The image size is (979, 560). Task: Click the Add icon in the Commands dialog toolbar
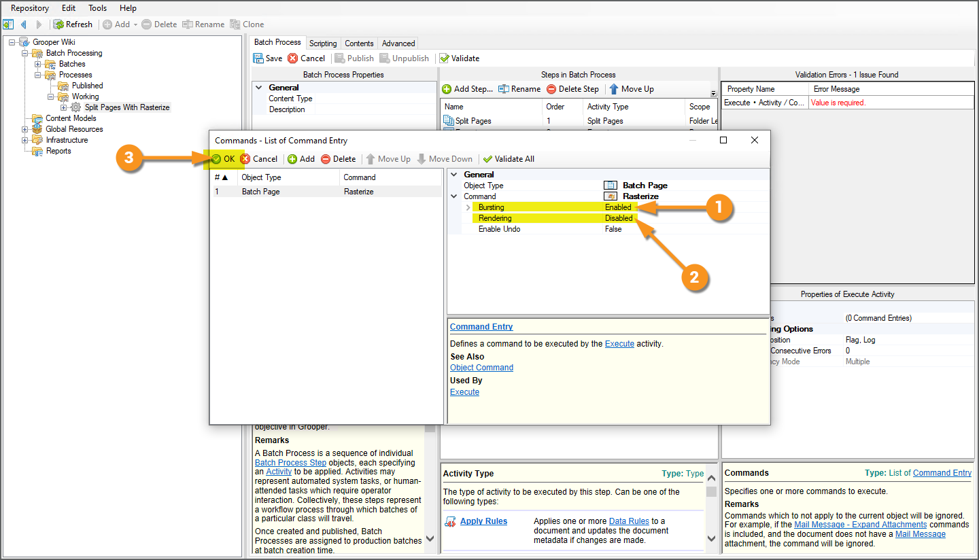tap(292, 159)
